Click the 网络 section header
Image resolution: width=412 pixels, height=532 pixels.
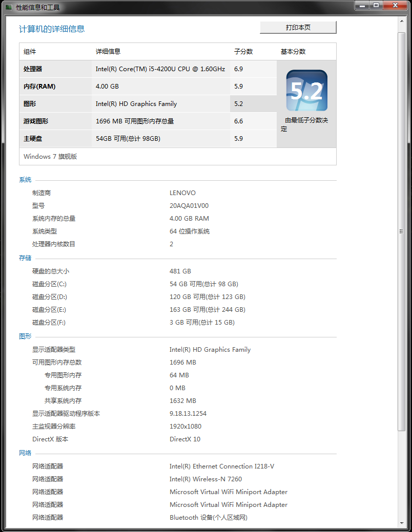25,453
